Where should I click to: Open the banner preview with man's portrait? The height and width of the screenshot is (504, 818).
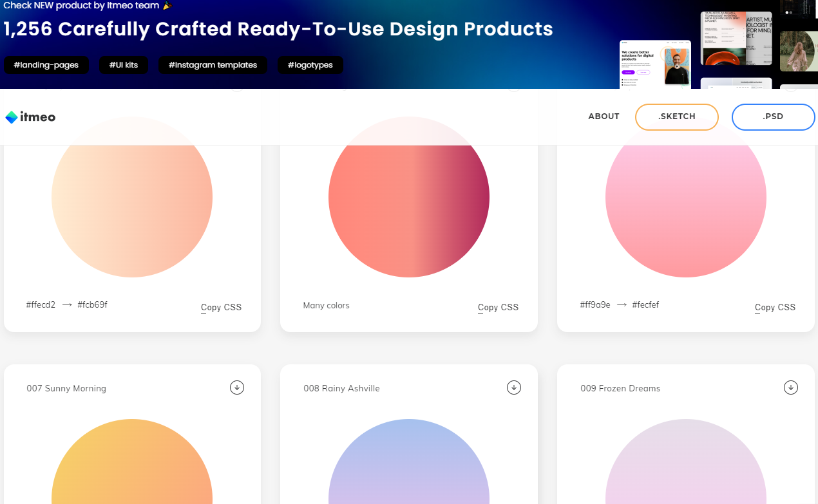tap(655, 64)
